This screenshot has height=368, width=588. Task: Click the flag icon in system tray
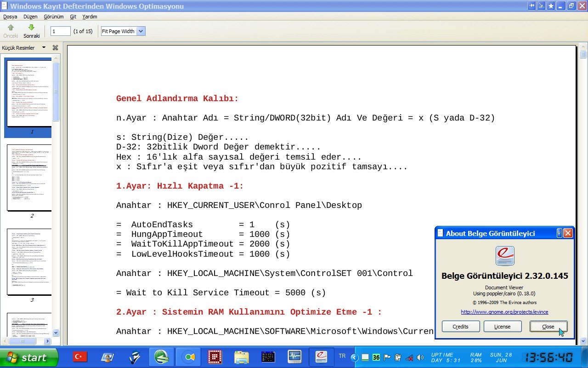387,357
